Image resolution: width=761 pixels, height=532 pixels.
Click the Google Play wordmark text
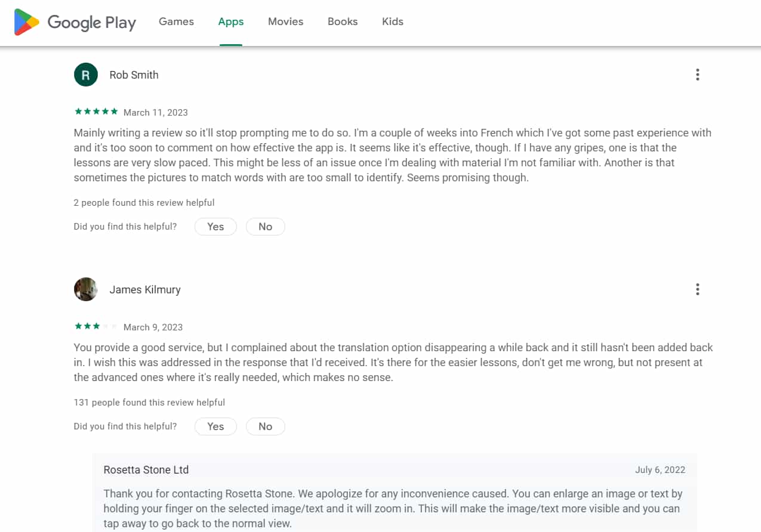92,23
